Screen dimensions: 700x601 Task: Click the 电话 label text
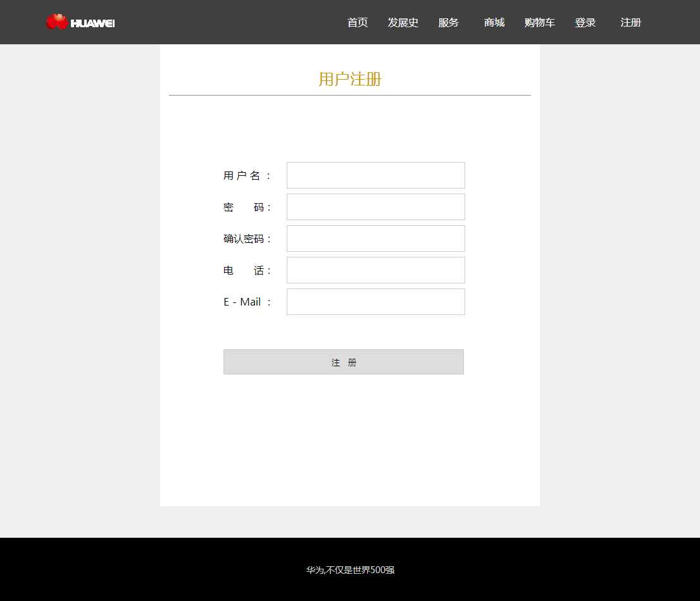[x=247, y=271]
